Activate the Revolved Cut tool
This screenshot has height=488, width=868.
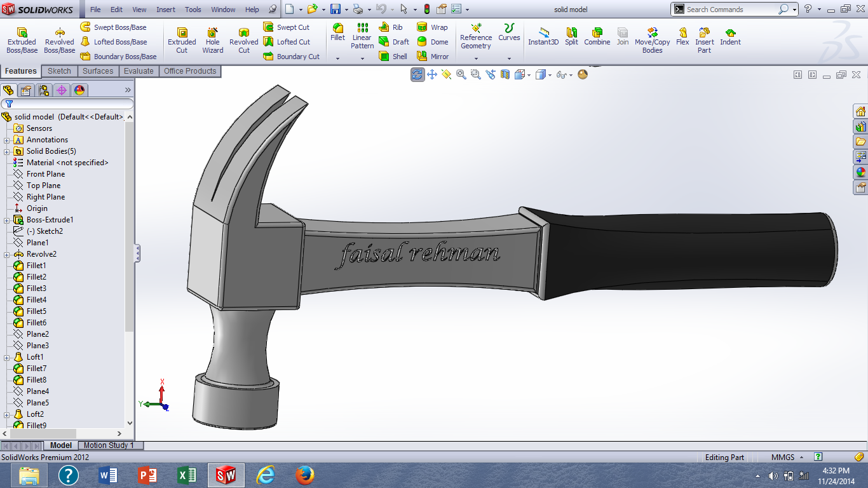tap(244, 41)
